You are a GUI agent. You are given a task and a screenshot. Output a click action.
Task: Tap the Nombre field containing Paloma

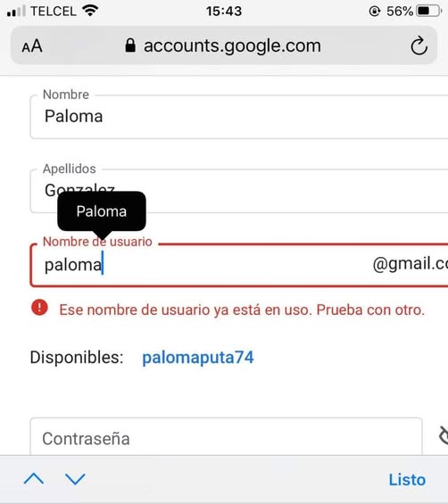tap(239, 117)
